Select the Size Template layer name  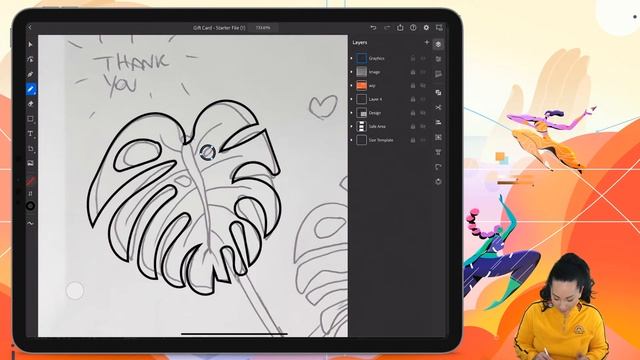click(381, 140)
